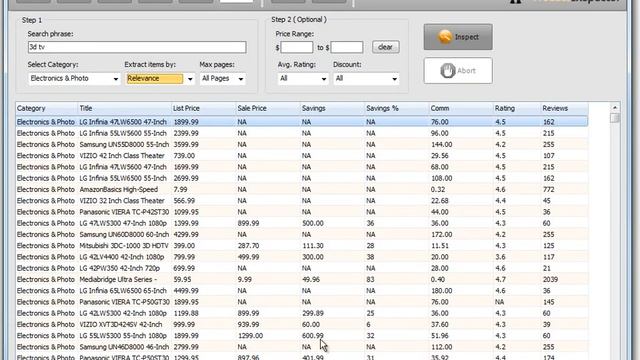Select row LG 47LW5300 47-Inch 1080p

pos(302,223)
